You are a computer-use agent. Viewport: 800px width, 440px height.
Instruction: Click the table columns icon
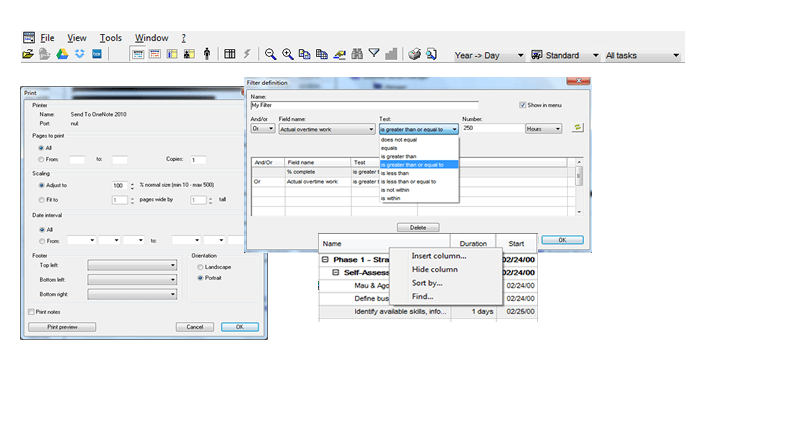(230, 54)
